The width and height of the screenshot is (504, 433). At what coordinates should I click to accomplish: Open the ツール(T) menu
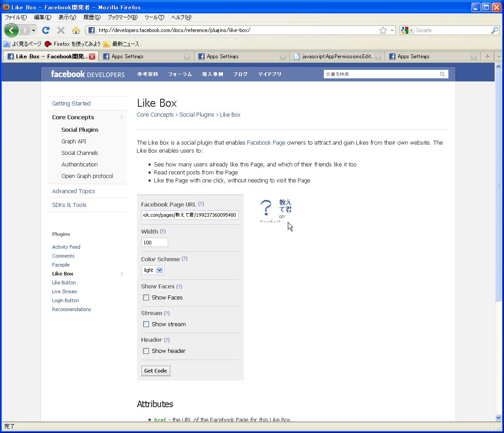154,17
